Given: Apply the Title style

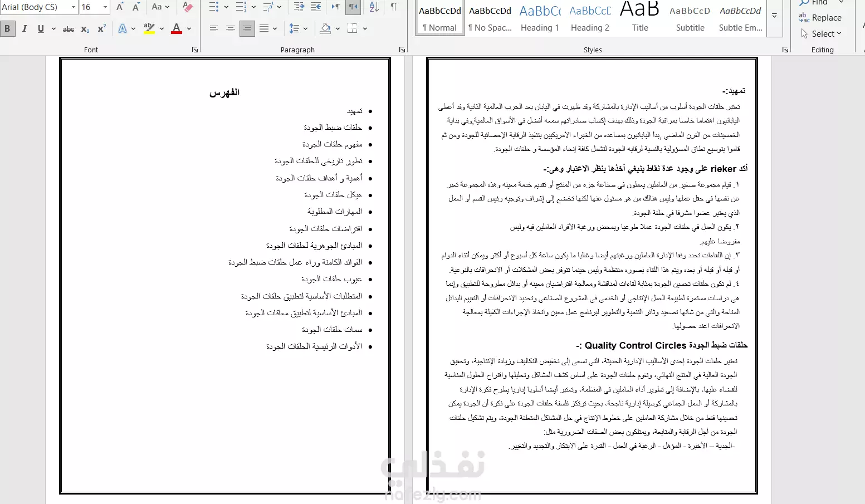Looking at the screenshot, I should 640,17.
